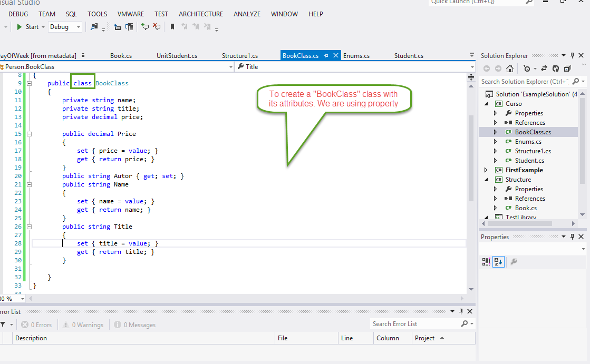Collapse the Price property outline at line 15
This screenshot has width=590, height=364.
pyautogui.click(x=30, y=134)
